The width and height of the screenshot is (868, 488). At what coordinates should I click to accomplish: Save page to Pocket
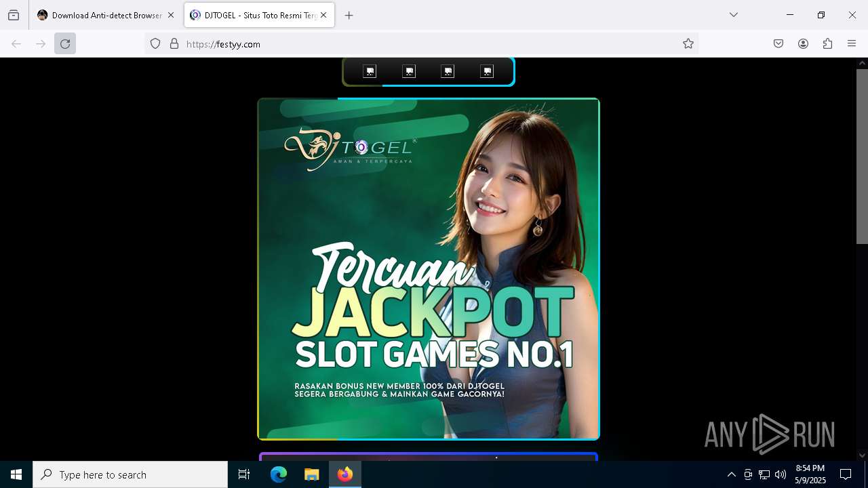[x=778, y=44]
